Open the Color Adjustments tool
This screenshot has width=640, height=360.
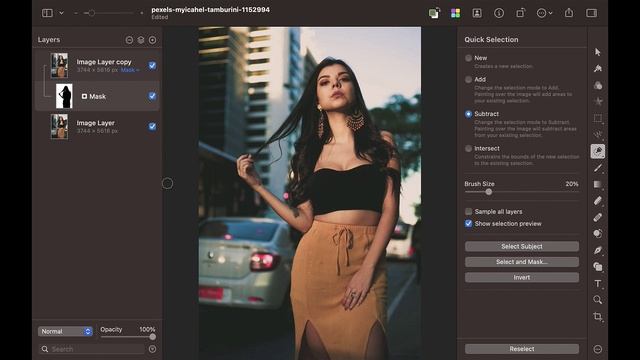tap(598, 85)
